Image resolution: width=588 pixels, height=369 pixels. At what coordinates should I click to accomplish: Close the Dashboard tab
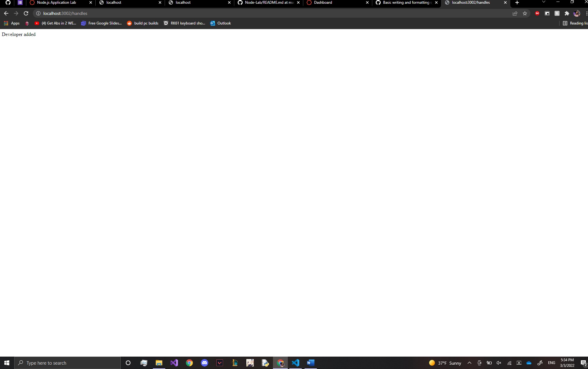pos(367,2)
